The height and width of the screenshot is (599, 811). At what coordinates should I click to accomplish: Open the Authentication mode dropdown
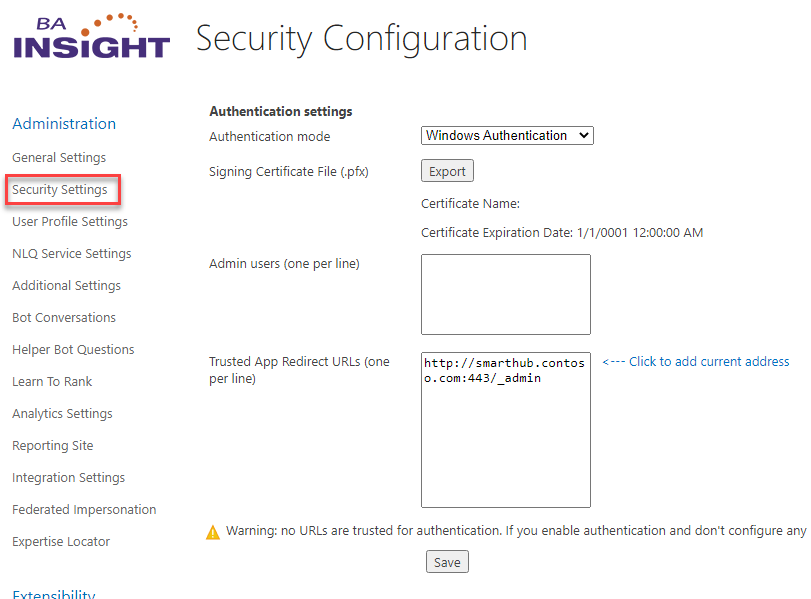[x=507, y=136]
